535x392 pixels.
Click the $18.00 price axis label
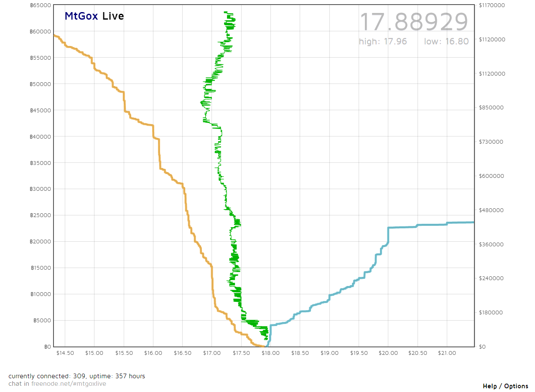pyautogui.click(x=271, y=353)
